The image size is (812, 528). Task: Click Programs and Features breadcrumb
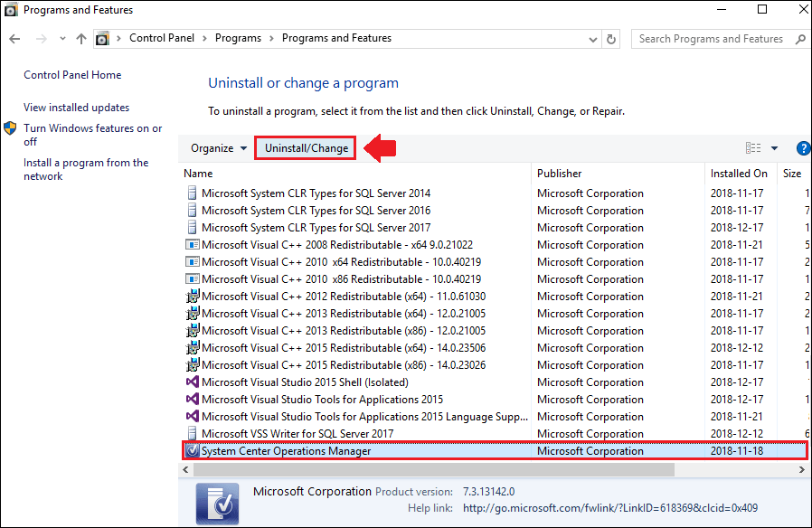tap(336, 38)
